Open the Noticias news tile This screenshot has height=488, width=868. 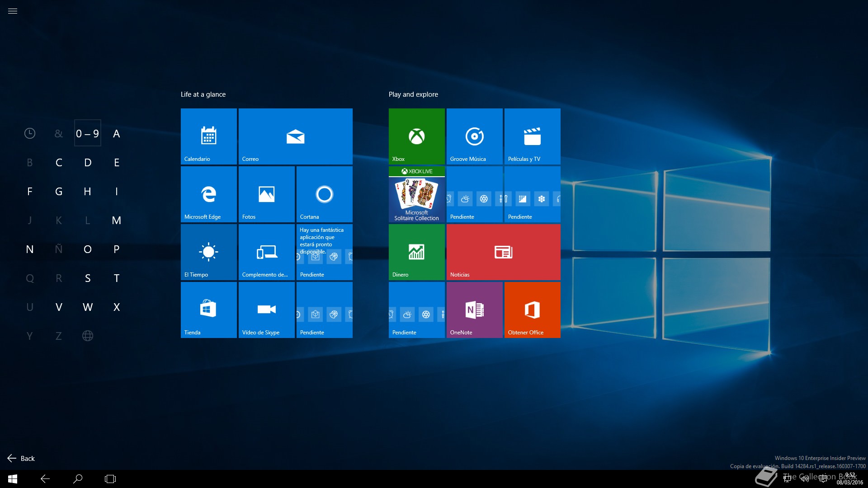(504, 252)
